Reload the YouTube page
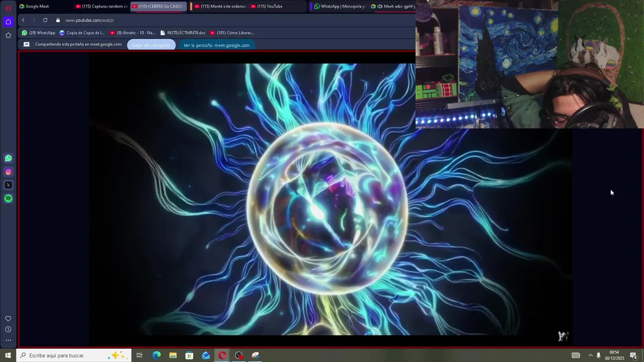 [45, 20]
